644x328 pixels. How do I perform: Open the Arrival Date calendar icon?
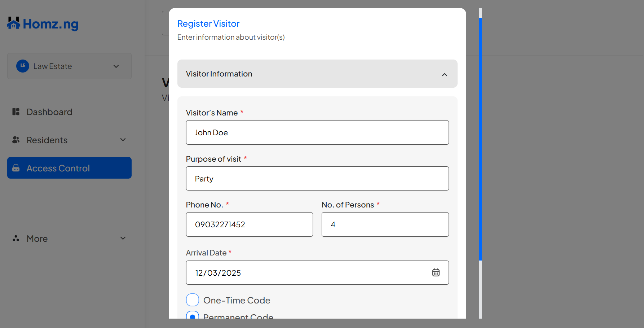436,272
